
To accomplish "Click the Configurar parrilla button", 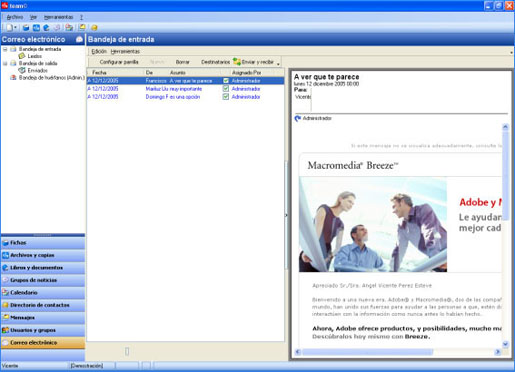I will click(x=119, y=62).
